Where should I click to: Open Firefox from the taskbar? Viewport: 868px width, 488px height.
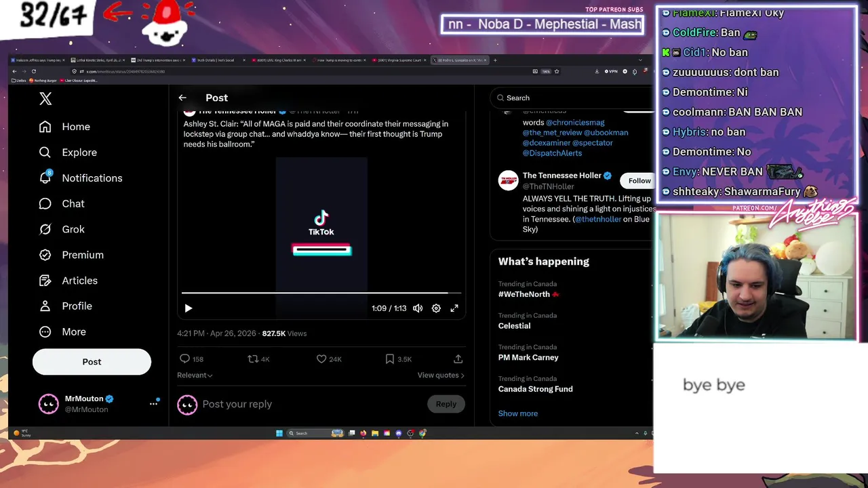pos(363,433)
